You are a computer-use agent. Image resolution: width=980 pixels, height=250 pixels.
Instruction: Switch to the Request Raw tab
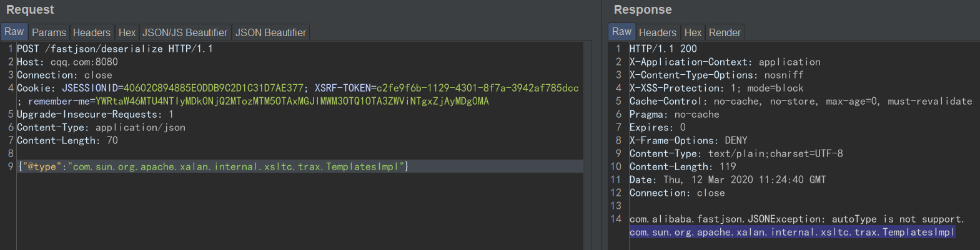(14, 32)
